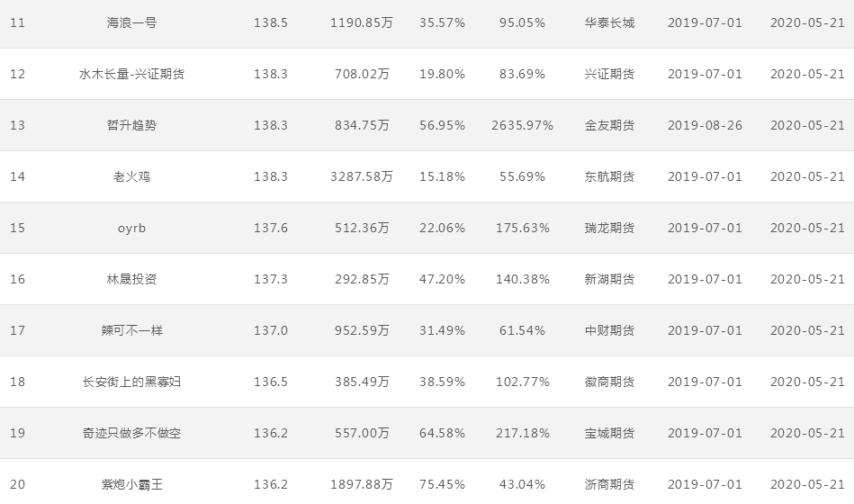Click rank number 17 row cell
The image size is (854, 504).
17,330
